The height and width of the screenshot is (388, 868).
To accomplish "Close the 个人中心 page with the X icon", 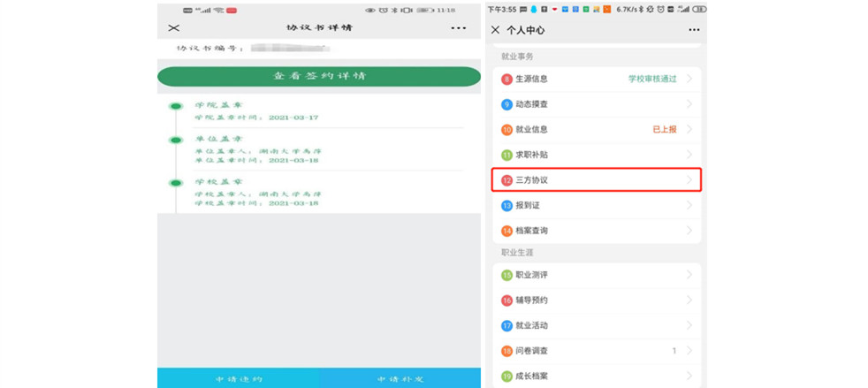I will [x=495, y=30].
